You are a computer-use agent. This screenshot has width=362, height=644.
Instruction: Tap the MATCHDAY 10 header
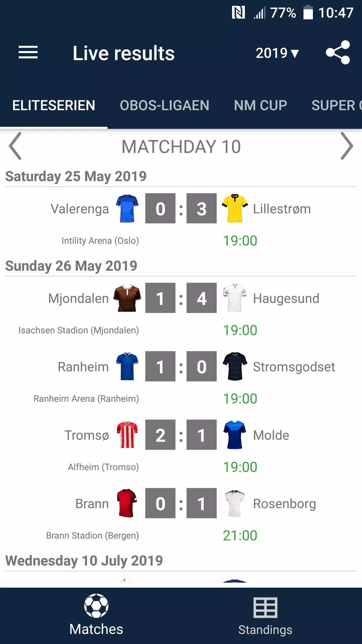point(181,147)
